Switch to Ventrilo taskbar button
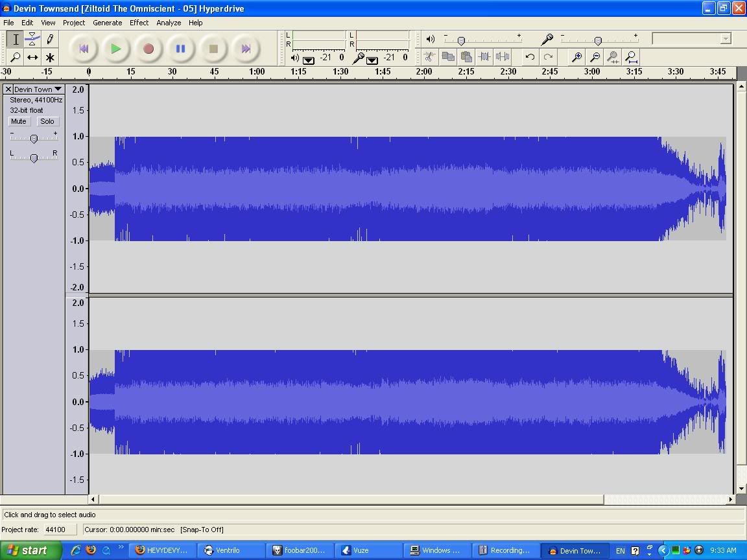Screen dimensions: 747x560 pyautogui.click(x=231, y=550)
